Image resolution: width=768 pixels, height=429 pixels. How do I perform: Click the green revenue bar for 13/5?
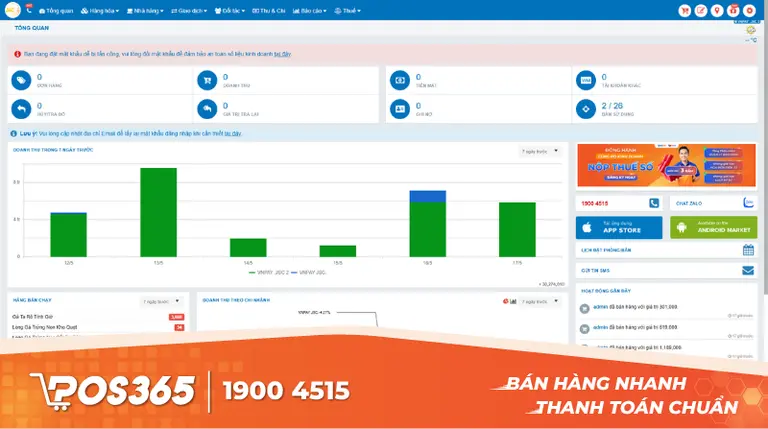(158, 212)
